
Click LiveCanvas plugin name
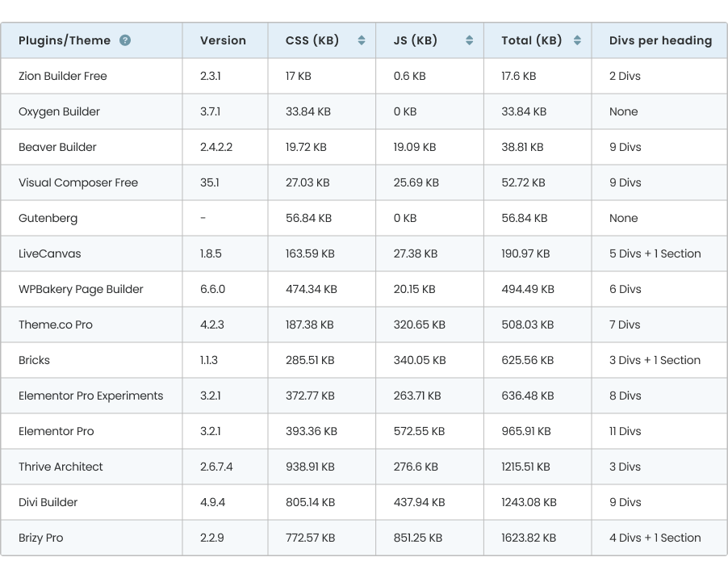50,253
